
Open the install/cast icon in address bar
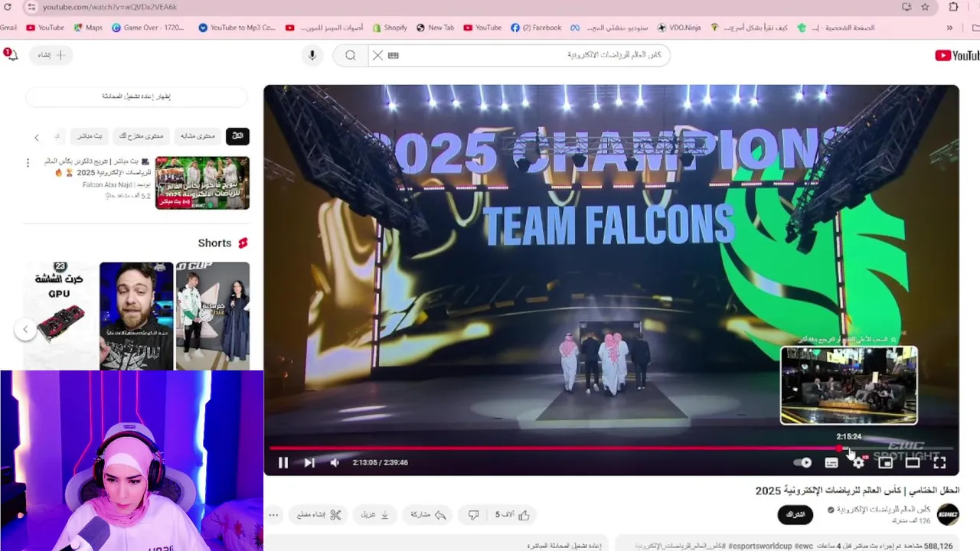click(x=906, y=7)
